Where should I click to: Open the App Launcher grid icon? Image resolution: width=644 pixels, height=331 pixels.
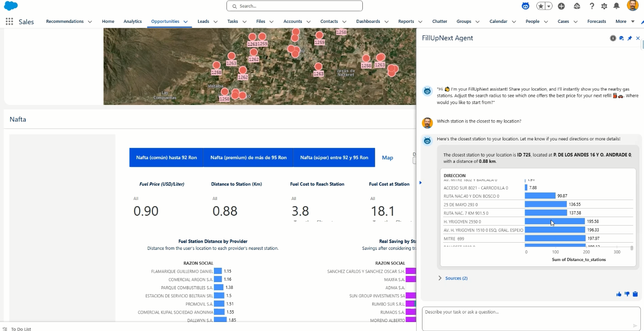pyautogui.click(x=9, y=22)
